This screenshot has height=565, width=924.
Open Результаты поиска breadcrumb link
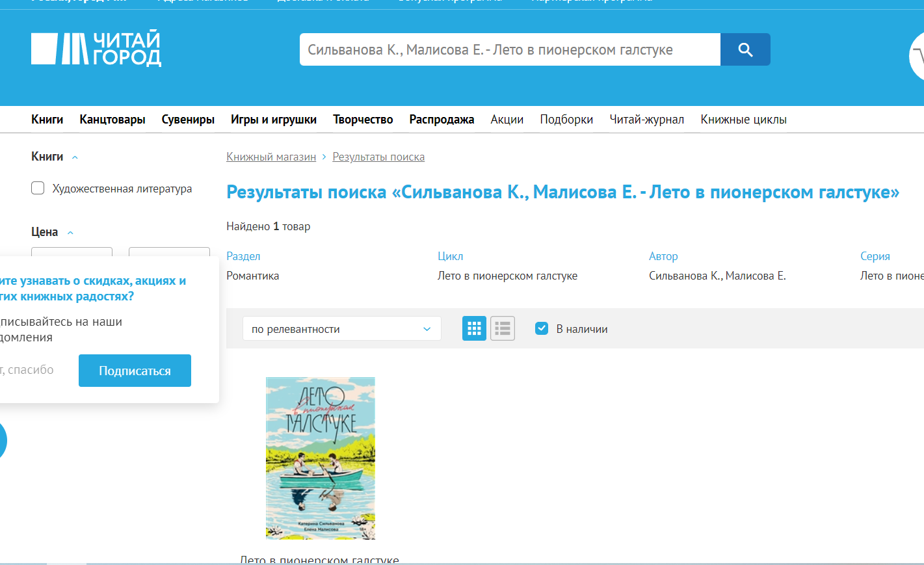[378, 157]
